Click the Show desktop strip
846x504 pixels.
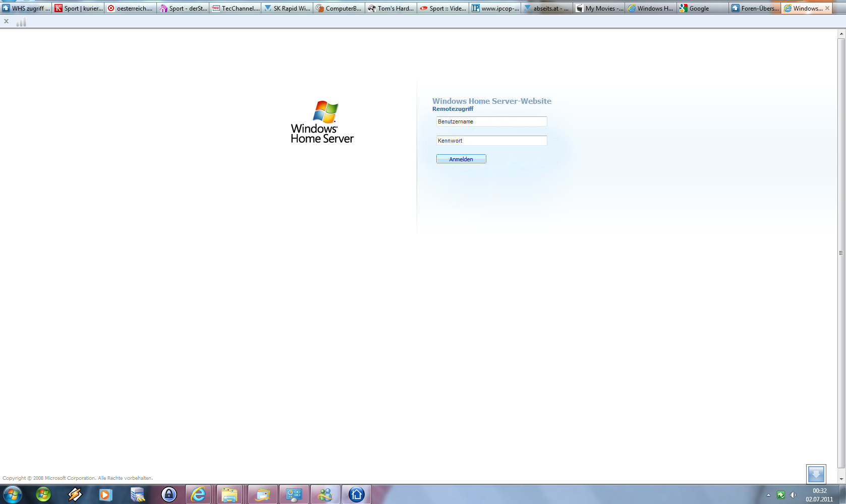(842, 494)
